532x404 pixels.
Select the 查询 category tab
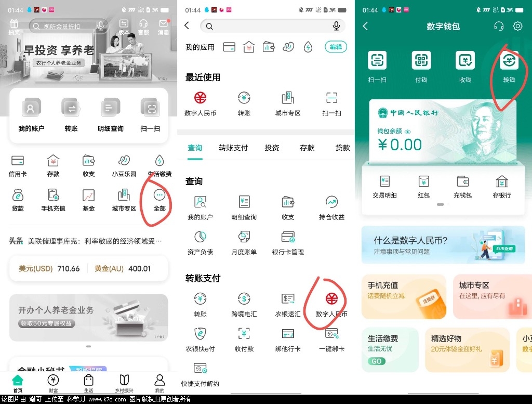click(x=195, y=148)
